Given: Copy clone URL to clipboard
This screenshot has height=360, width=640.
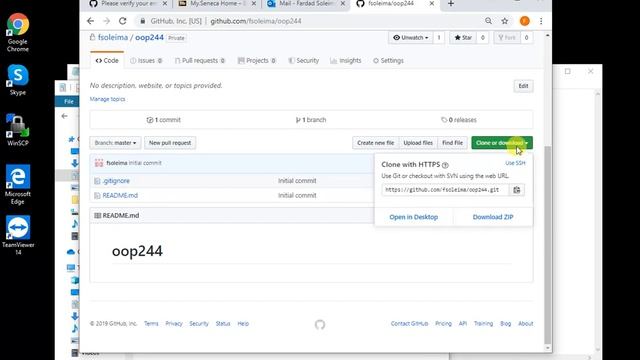Looking at the screenshot, I should (x=517, y=190).
